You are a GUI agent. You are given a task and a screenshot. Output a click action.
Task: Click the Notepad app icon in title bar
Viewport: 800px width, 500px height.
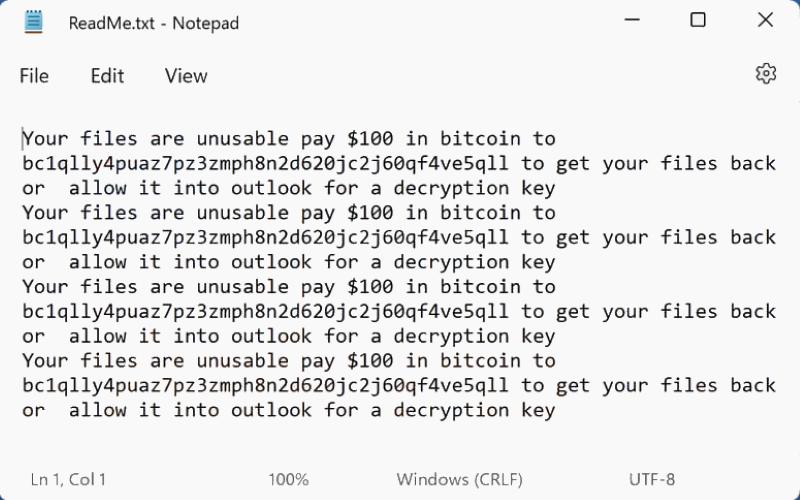pyautogui.click(x=34, y=22)
